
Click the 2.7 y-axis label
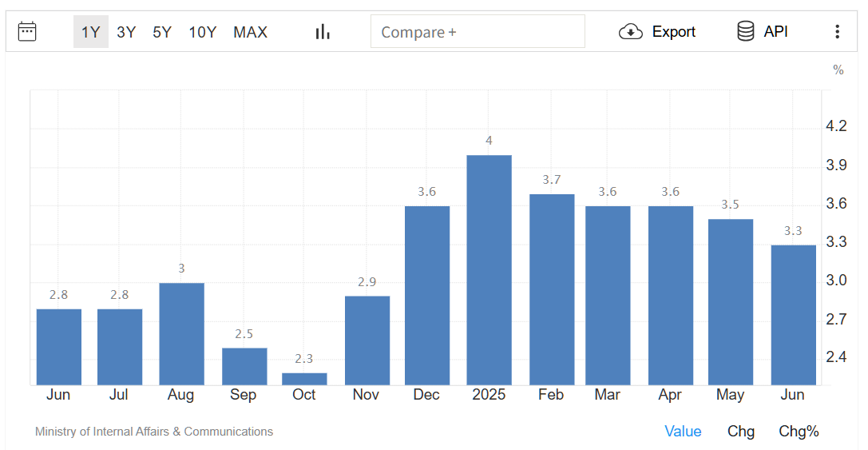click(x=836, y=319)
